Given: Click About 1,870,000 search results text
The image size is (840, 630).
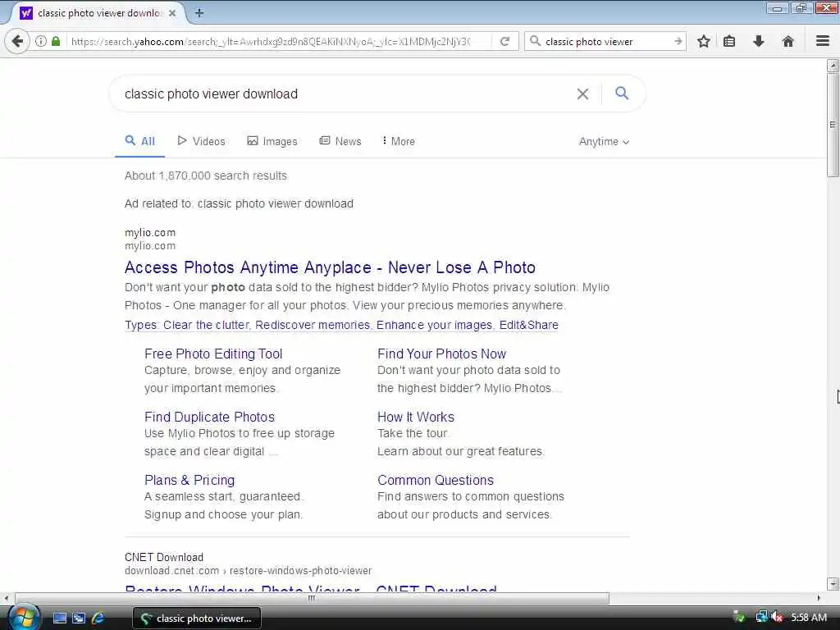Looking at the screenshot, I should tap(206, 176).
